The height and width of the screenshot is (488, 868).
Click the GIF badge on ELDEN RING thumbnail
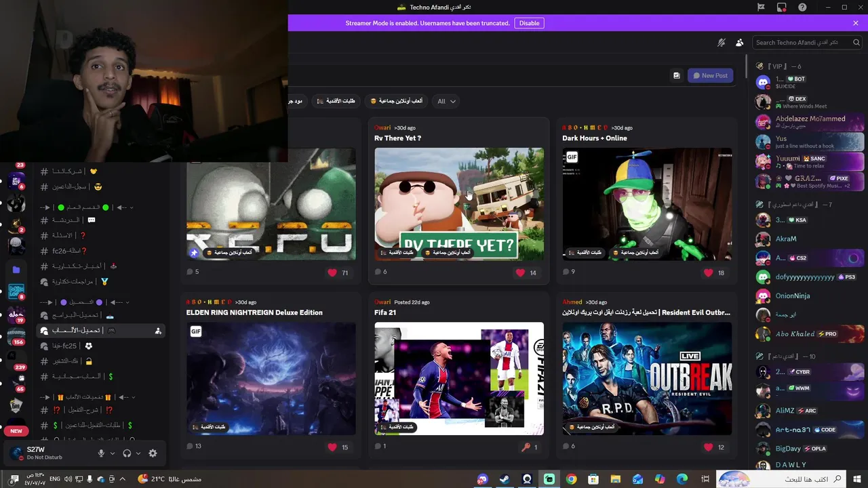pyautogui.click(x=196, y=331)
